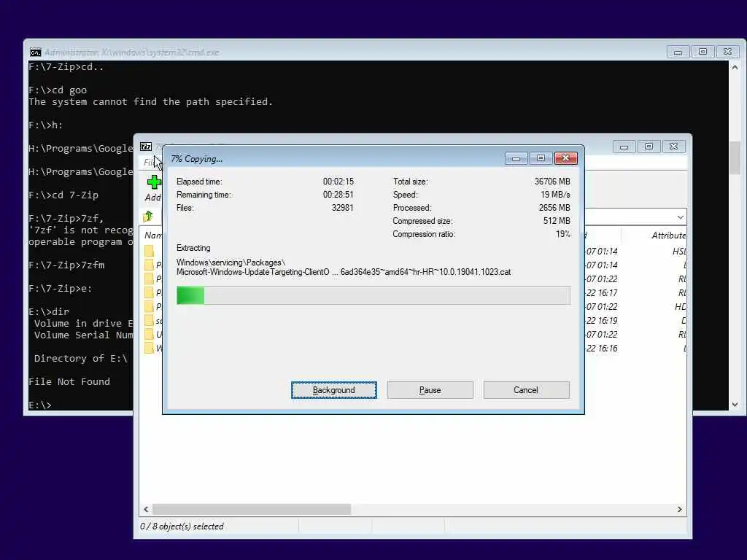
Task: Maximize the Administrator command prompt window
Action: pyautogui.click(x=703, y=52)
